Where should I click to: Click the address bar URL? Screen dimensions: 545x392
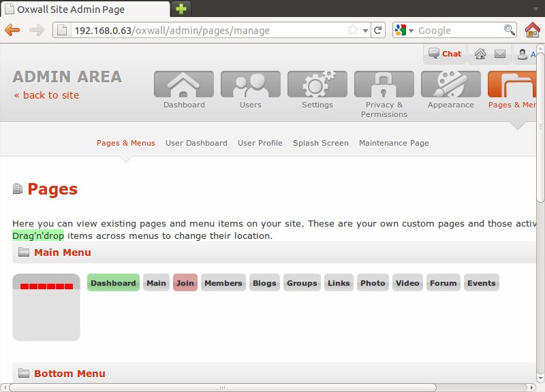click(172, 31)
